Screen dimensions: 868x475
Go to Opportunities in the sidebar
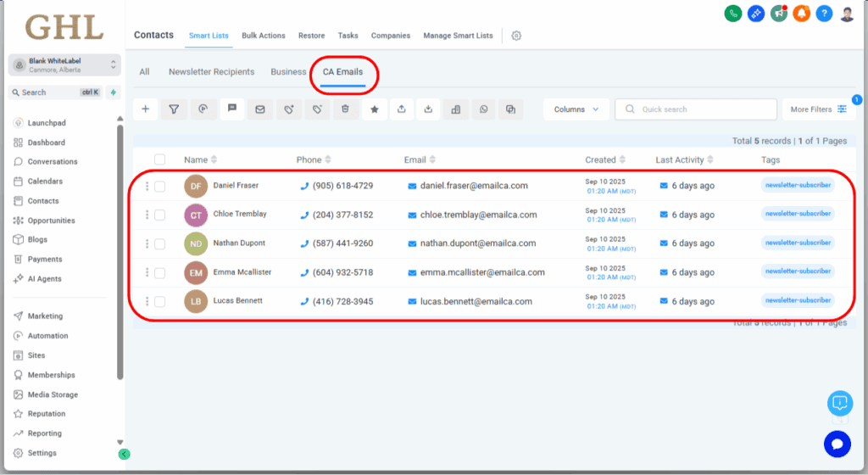[52, 221]
